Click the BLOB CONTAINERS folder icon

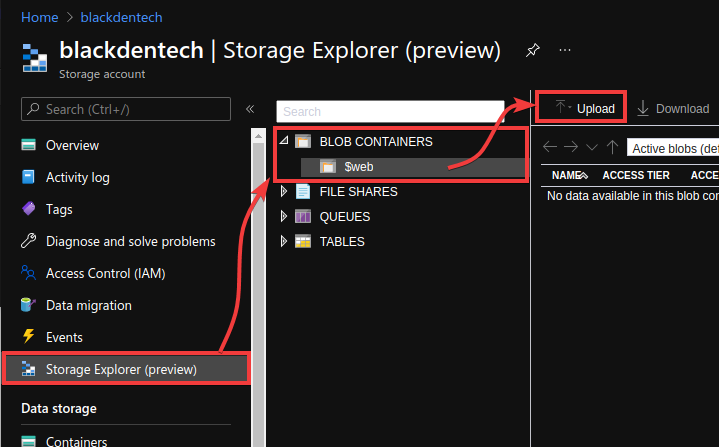tap(303, 141)
